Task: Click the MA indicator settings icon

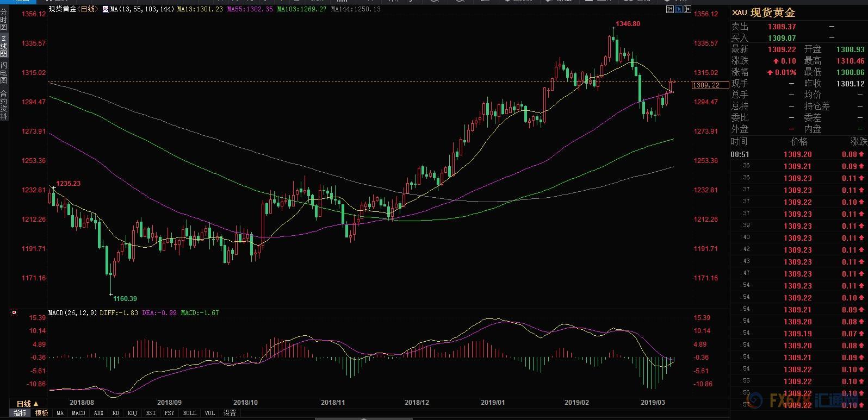Action: [x=106, y=9]
